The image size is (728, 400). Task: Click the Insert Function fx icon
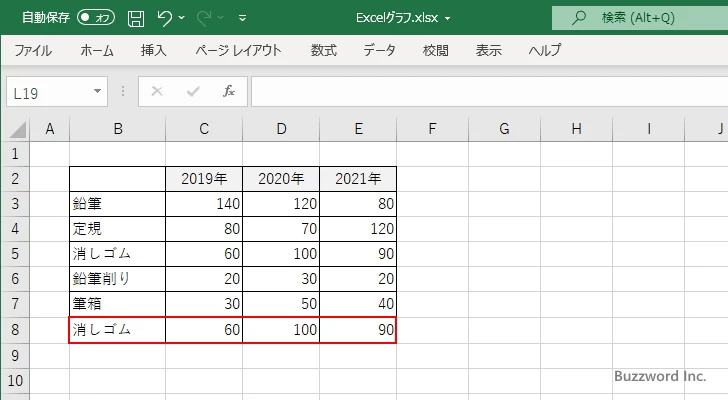tap(229, 91)
